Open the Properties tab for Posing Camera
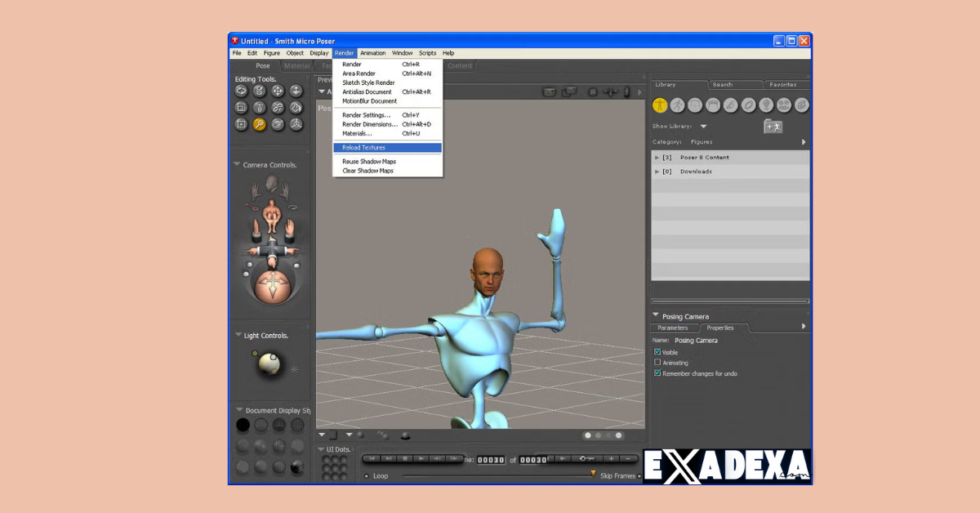Image resolution: width=980 pixels, height=513 pixels. click(722, 328)
